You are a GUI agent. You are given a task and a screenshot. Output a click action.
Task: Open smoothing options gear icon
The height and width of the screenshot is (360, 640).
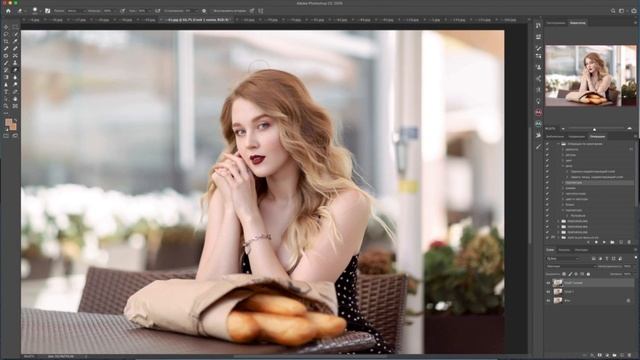click(204, 11)
